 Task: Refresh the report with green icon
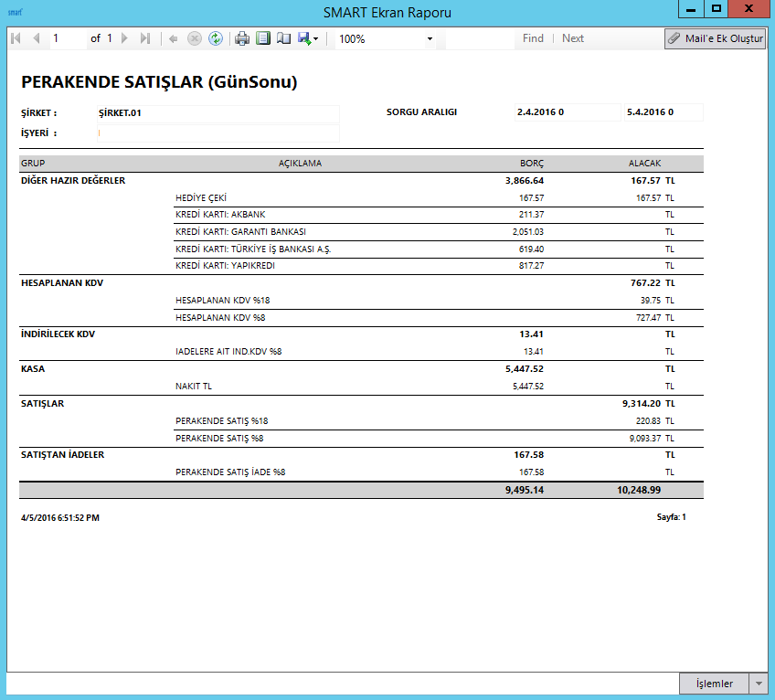(216, 38)
